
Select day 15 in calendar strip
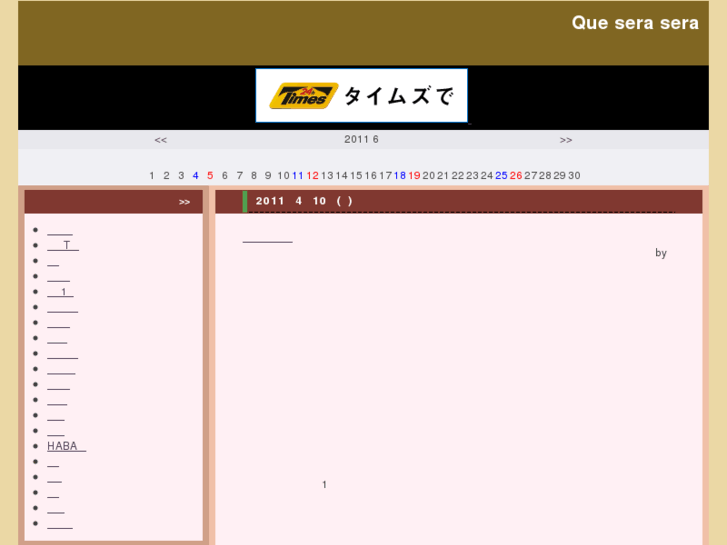point(356,176)
